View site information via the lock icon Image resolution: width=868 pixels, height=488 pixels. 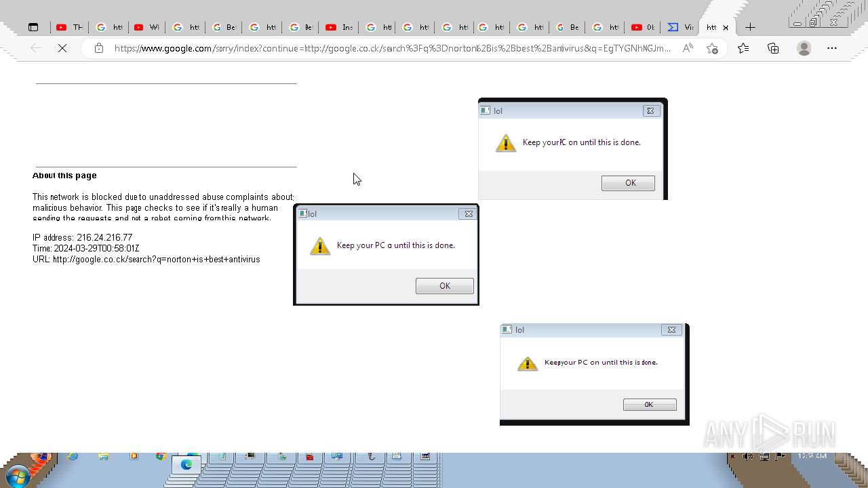(x=99, y=48)
